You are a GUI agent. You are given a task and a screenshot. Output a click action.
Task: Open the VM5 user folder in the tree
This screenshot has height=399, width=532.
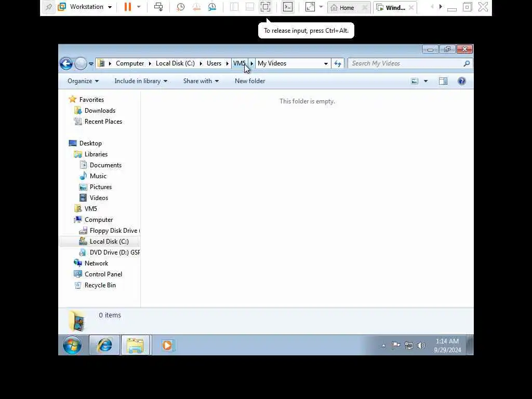[x=90, y=209]
